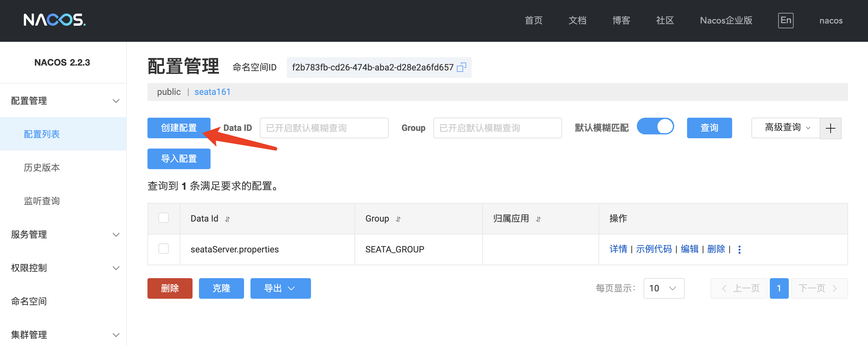
Task: Switch language with the En button
Action: pyautogui.click(x=786, y=21)
